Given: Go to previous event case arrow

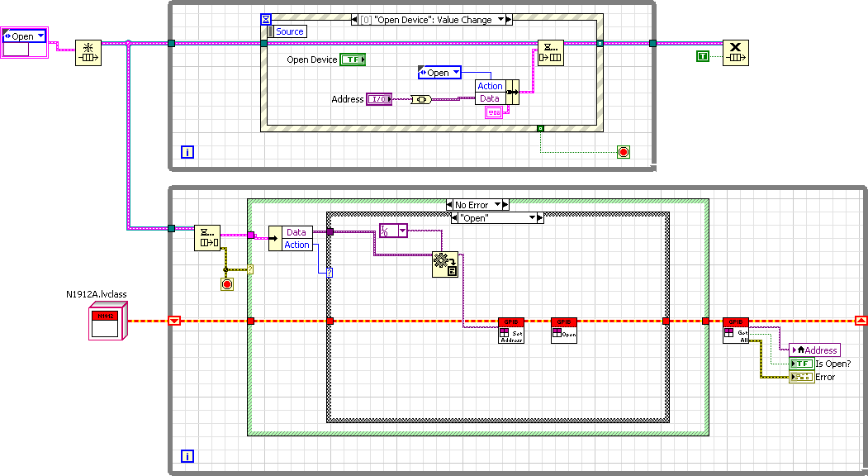Looking at the screenshot, I should tap(354, 19).
